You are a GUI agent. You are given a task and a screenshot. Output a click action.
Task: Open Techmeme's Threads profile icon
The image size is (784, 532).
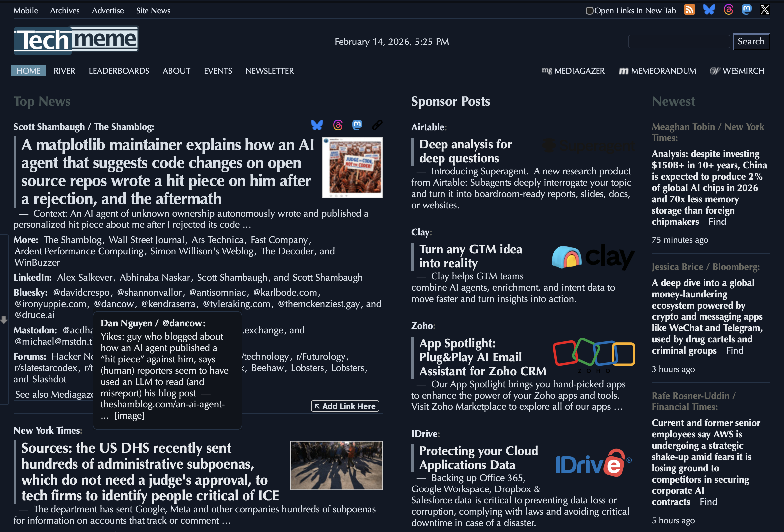(x=728, y=10)
